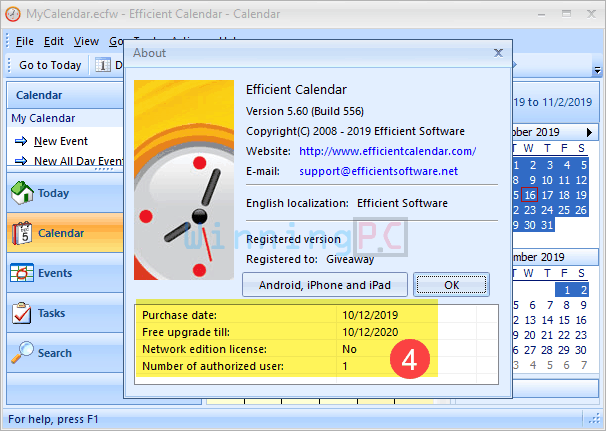Image resolution: width=606 pixels, height=431 pixels.
Task: Select the Day view calendar icon
Action: click(x=103, y=65)
